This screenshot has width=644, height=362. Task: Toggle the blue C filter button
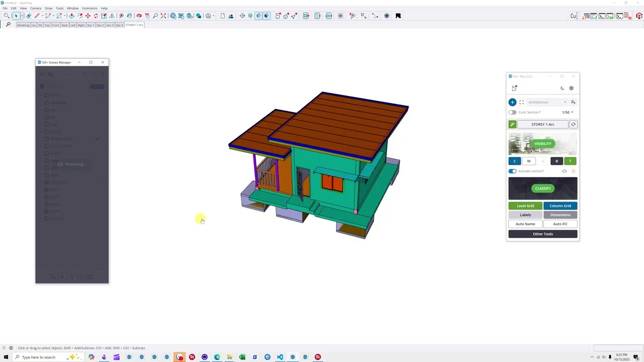pyautogui.click(x=515, y=161)
